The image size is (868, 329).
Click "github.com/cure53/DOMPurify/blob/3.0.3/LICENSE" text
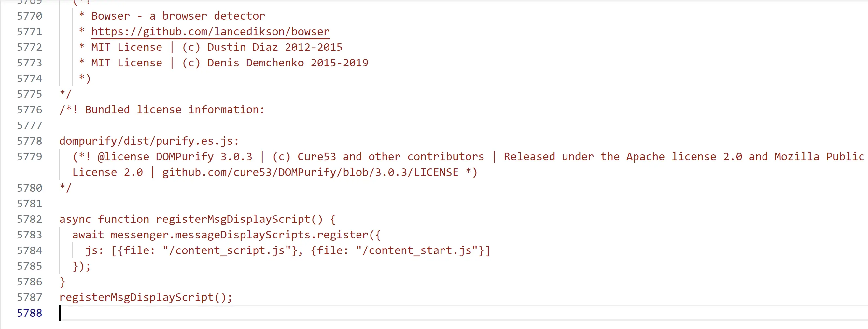pos(310,173)
